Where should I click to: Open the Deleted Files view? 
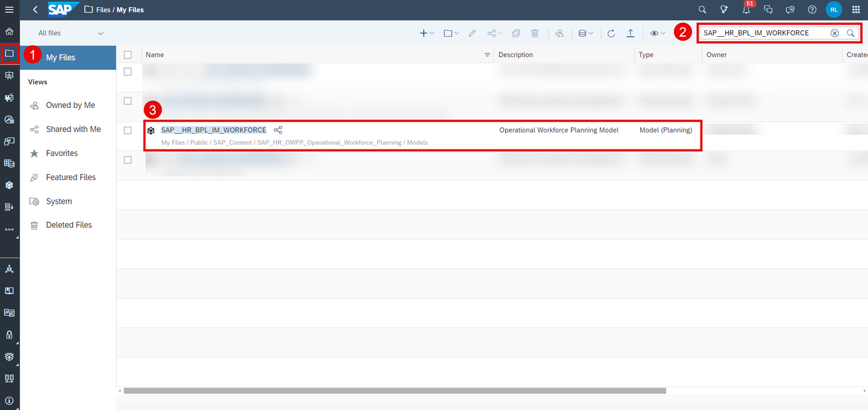[x=68, y=225]
